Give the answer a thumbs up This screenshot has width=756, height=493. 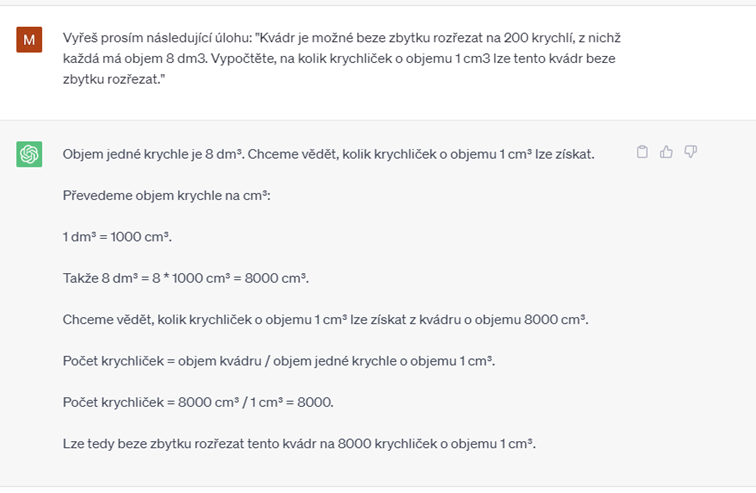[x=666, y=152]
